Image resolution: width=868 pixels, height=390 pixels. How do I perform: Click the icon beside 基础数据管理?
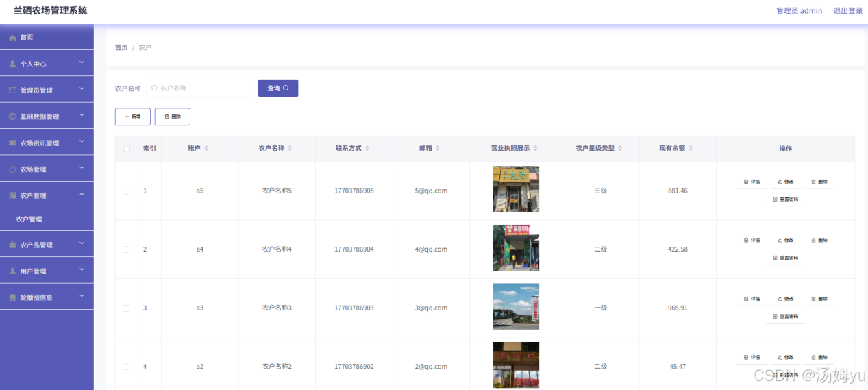coord(12,117)
